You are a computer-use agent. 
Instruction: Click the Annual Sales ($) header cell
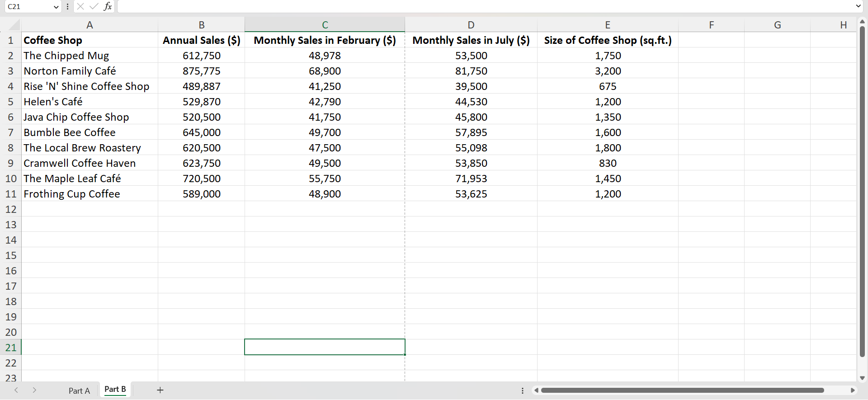point(202,40)
